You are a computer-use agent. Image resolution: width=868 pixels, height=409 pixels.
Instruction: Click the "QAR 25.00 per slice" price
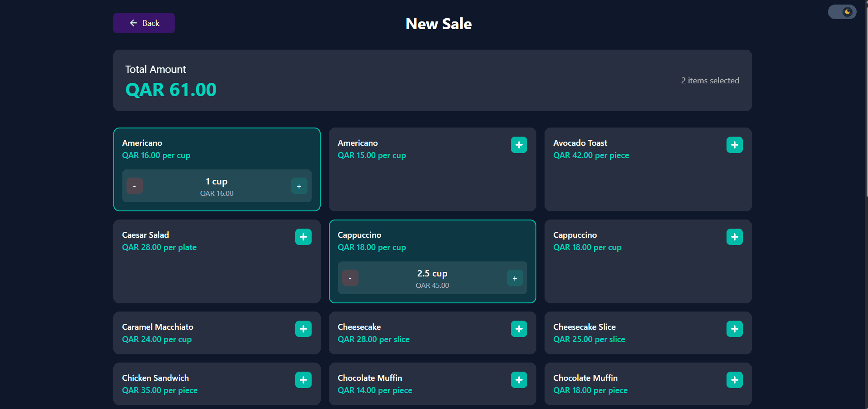point(589,339)
